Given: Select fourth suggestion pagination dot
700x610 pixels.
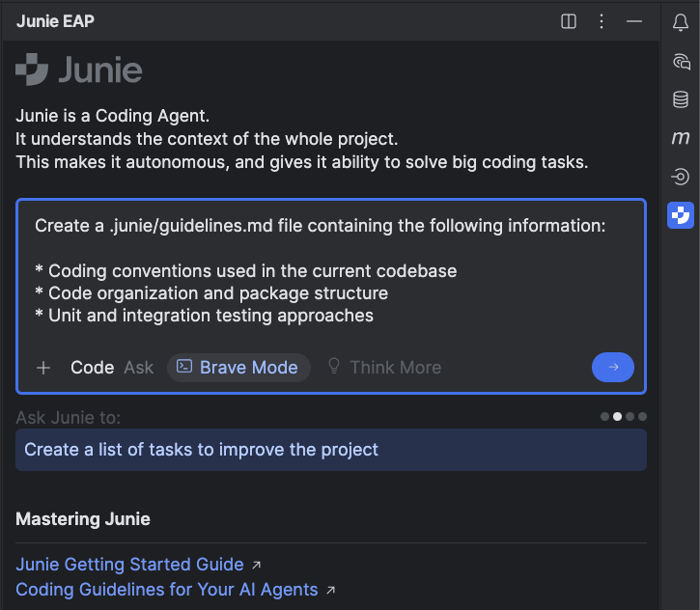Looking at the screenshot, I should (x=642, y=416).
